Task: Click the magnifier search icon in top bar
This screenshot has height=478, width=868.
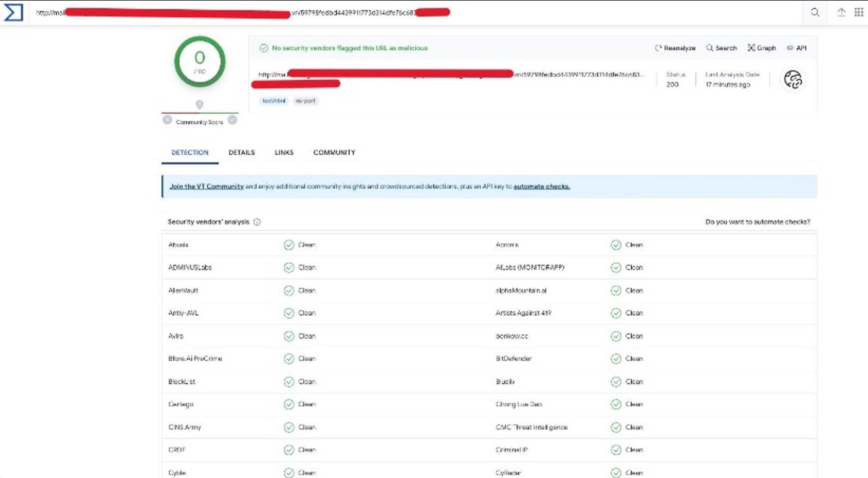Action: [815, 12]
